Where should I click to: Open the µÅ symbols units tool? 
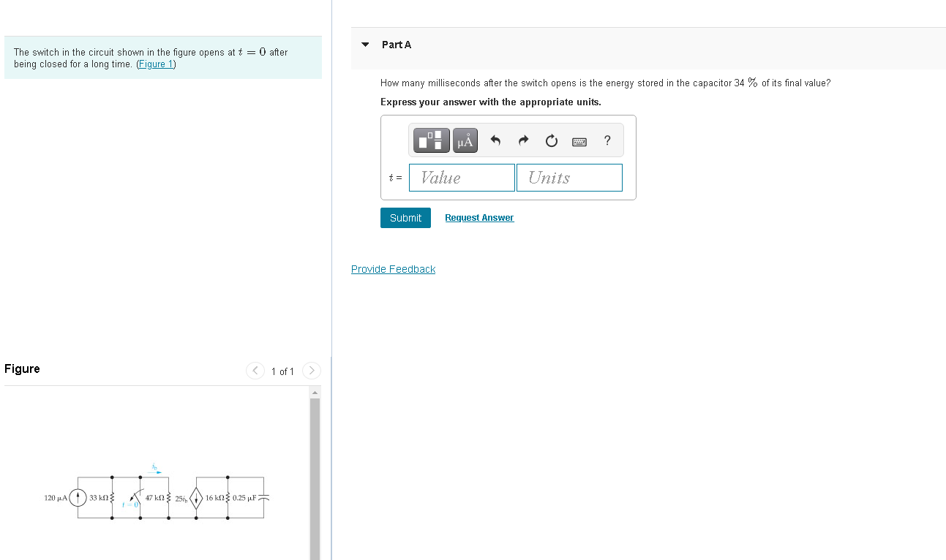point(465,140)
